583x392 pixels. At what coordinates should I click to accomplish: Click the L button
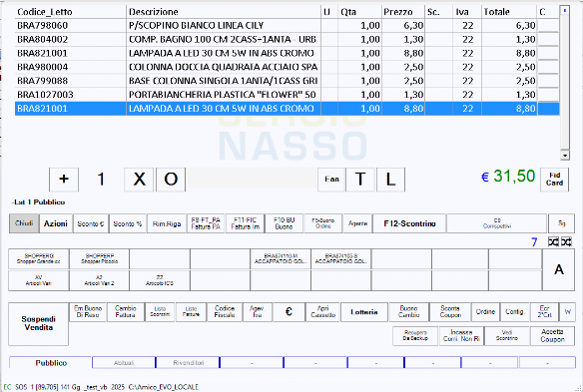[x=390, y=180]
